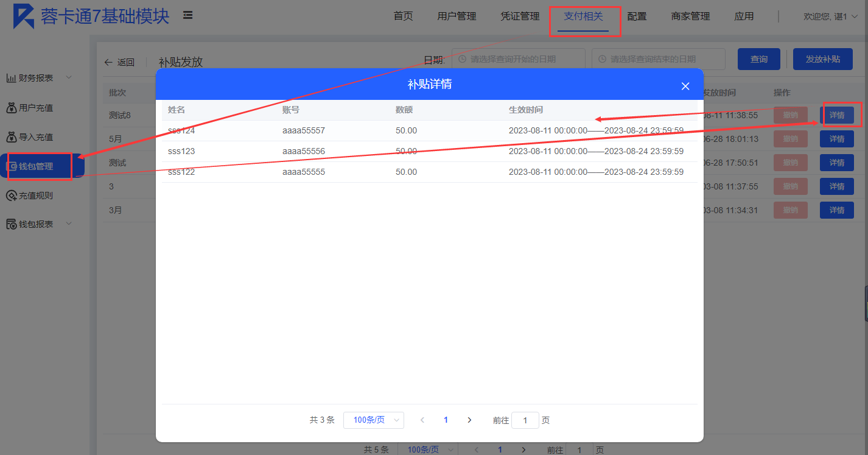Expand the 财务报表 sidebar group
The image size is (868, 455).
point(68,77)
